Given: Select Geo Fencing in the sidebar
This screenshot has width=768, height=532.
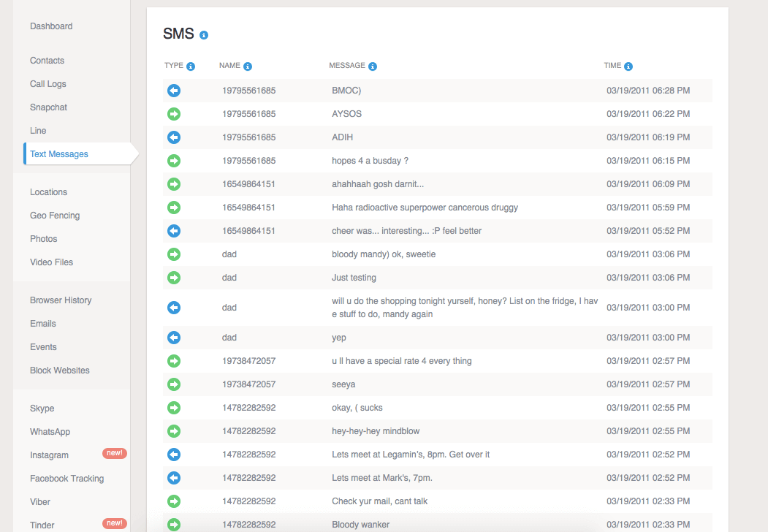Looking at the screenshot, I should click(x=55, y=216).
